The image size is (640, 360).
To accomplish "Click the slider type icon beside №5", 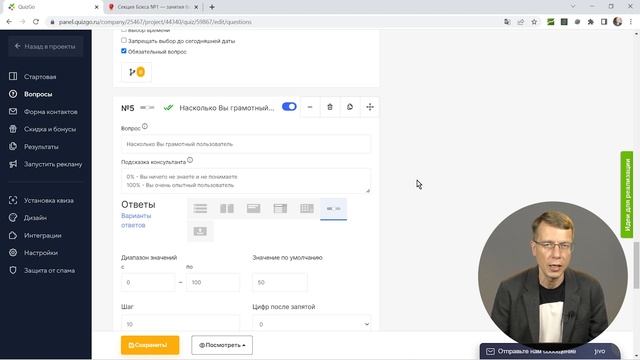I will click(147, 108).
